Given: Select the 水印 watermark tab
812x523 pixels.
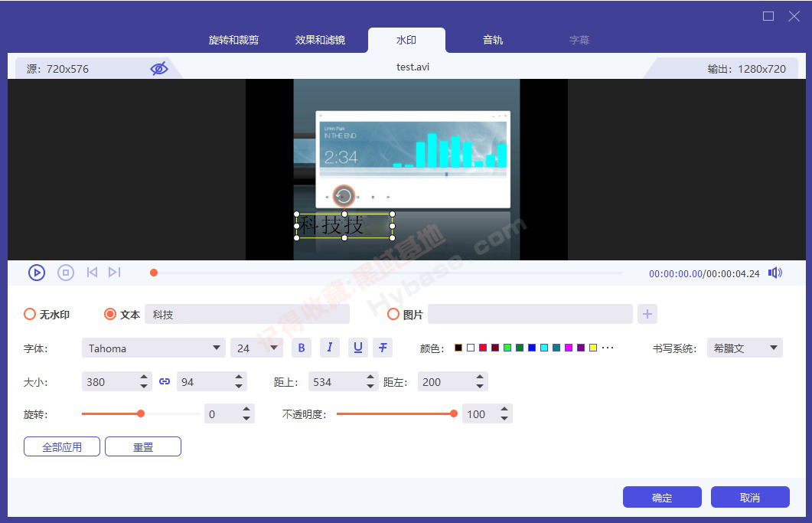Looking at the screenshot, I should coord(406,40).
